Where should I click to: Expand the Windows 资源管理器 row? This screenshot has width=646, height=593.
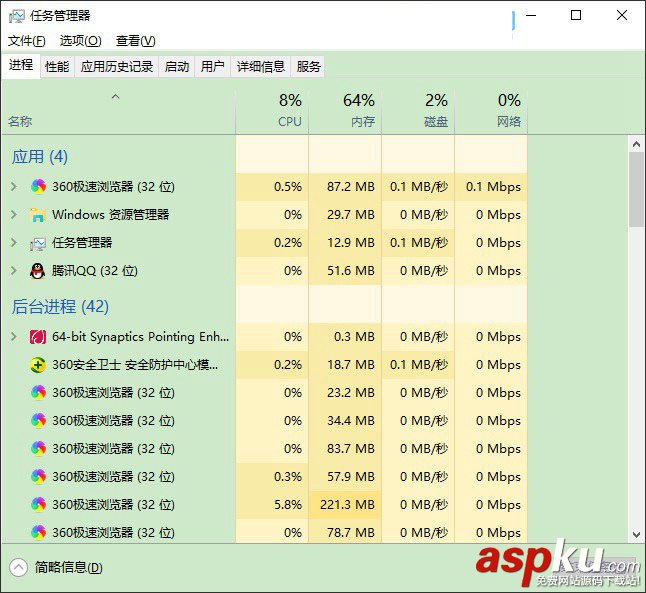(14, 215)
